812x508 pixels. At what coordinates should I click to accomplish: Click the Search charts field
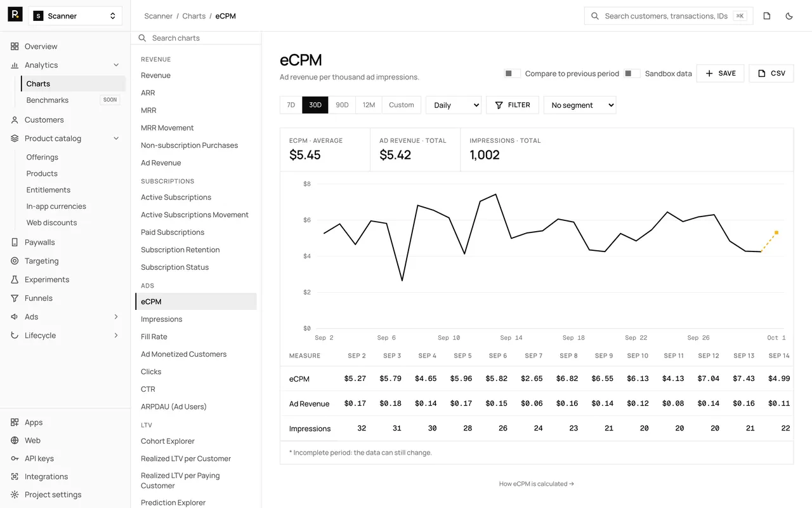(196, 38)
